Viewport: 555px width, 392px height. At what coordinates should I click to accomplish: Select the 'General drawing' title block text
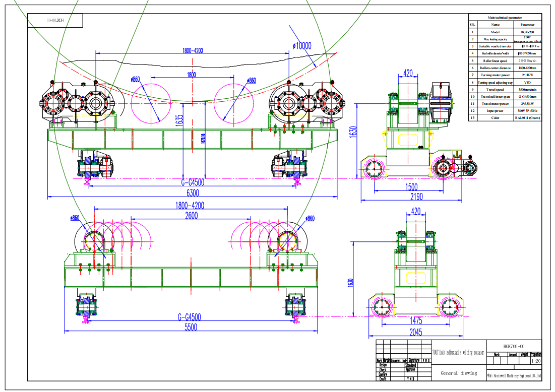click(x=458, y=373)
